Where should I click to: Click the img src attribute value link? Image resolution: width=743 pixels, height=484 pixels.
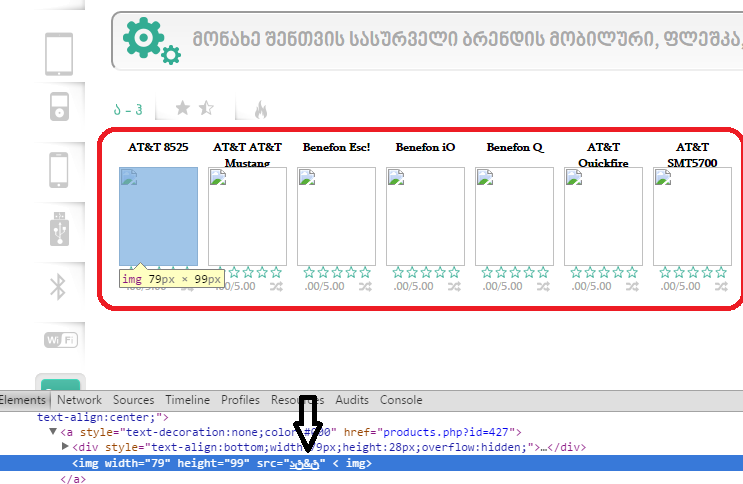click(x=305, y=464)
